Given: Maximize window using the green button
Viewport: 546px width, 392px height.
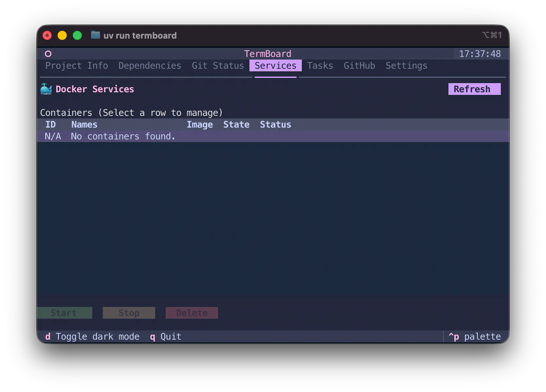Looking at the screenshot, I should point(77,35).
